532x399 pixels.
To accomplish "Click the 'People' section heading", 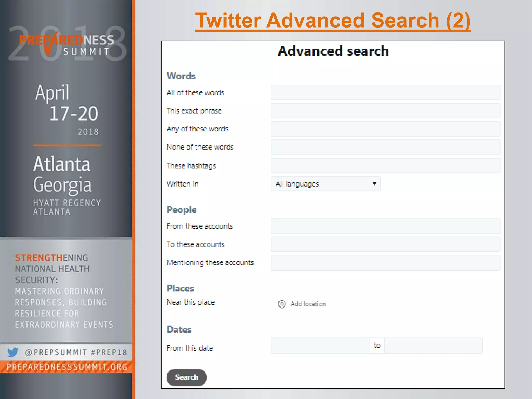I will click(182, 210).
